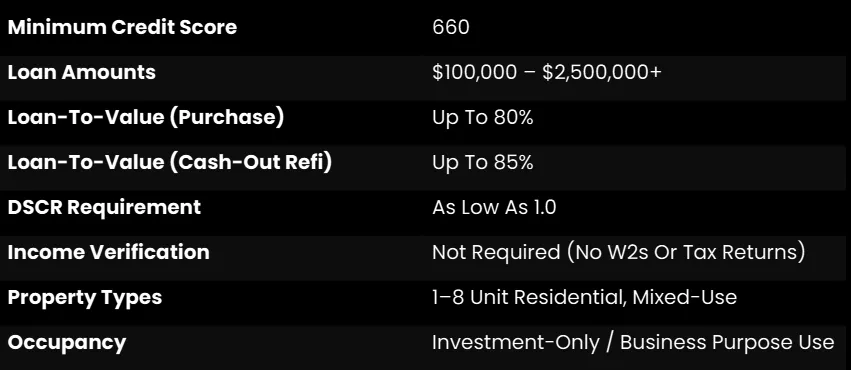Click the Minimum Credit Score label
The image size is (851, 370).
[x=122, y=27]
